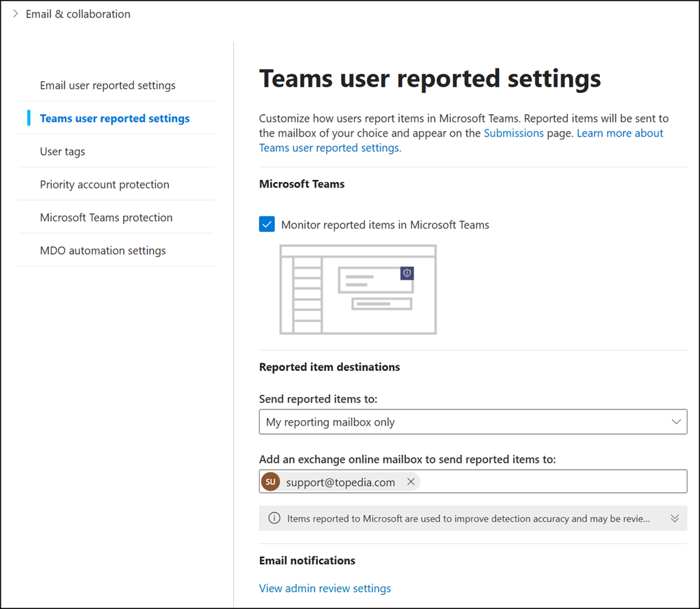The width and height of the screenshot is (700, 609).
Task: Open User tags settings
Action: coord(62,151)
